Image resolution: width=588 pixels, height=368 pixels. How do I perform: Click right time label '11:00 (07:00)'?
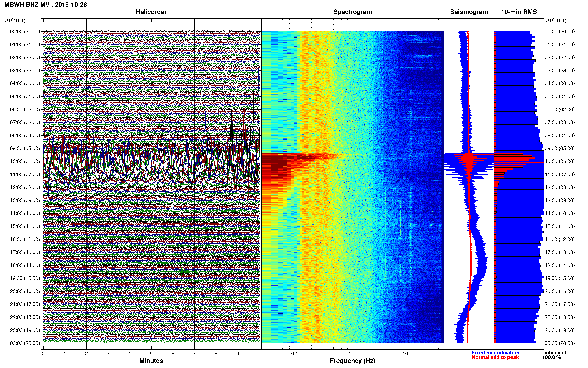click(560, 174)
